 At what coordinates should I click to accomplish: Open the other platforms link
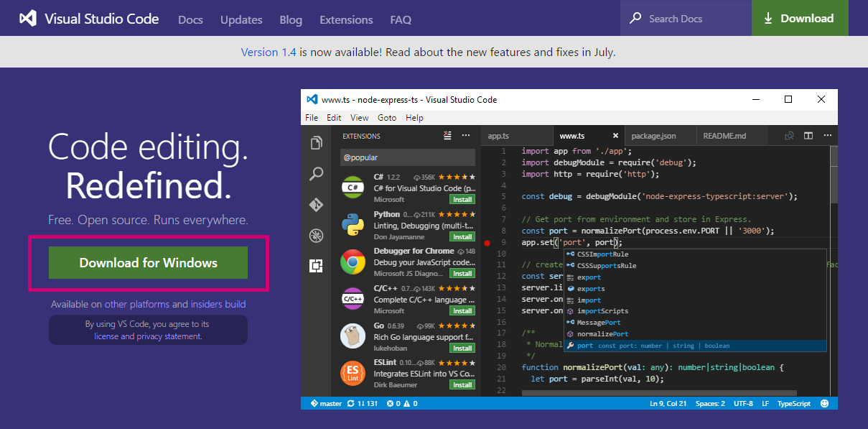[137, 304]
